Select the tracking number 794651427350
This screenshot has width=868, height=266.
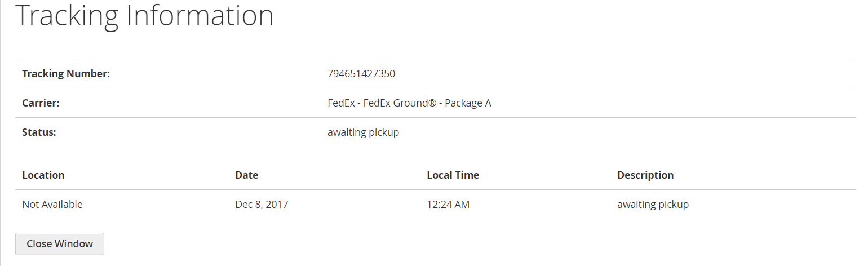[x=361, y=74]
